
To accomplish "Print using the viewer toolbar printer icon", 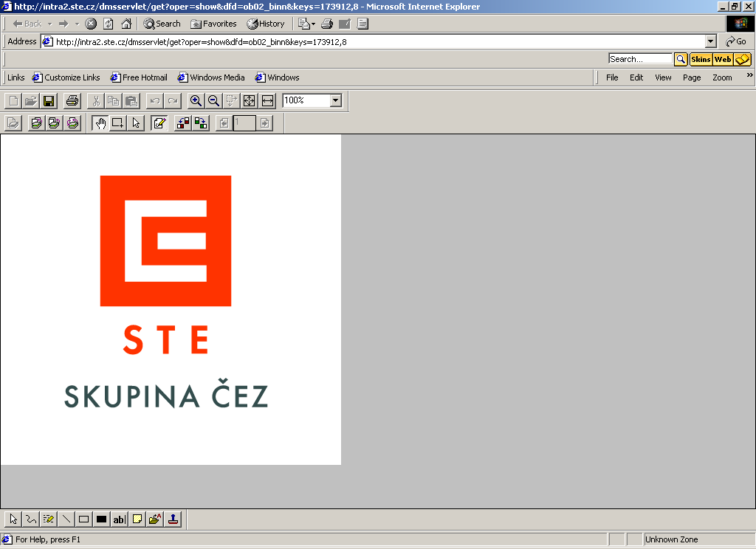I will (x=72, y=101).
